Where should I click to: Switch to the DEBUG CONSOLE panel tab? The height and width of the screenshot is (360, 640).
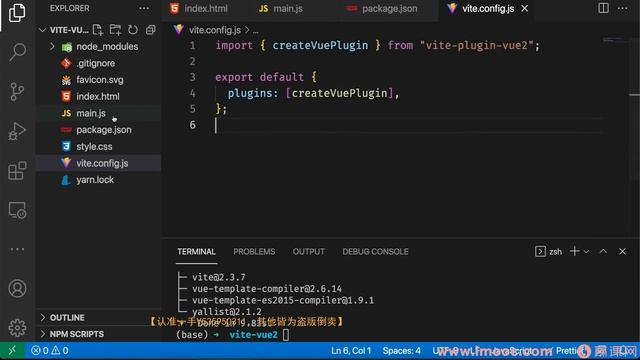pos(375,251)
